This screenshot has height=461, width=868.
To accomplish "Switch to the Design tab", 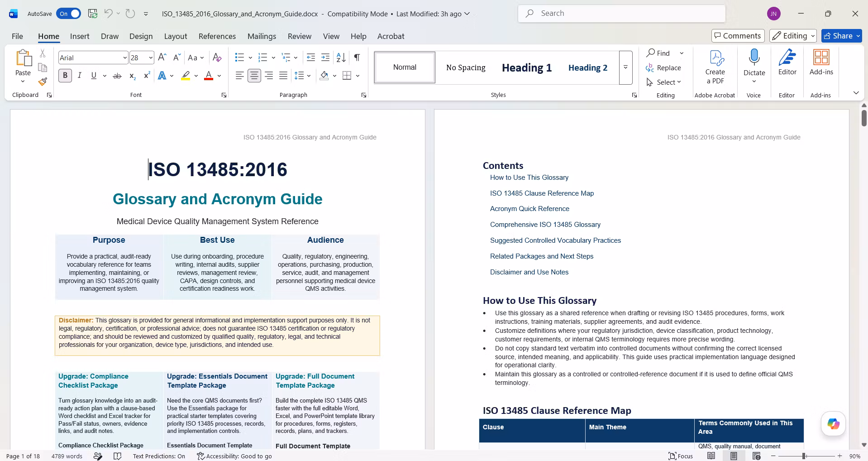I will pos(141,36).
